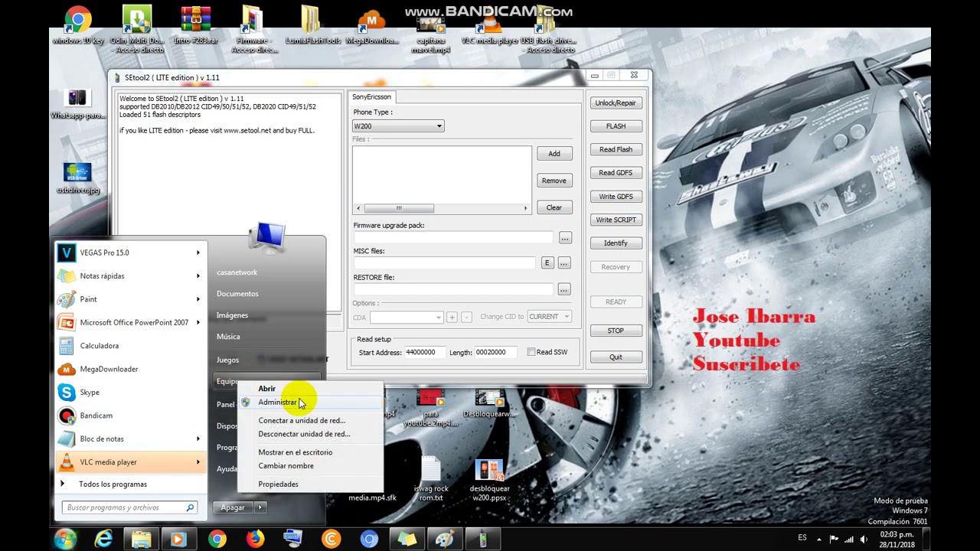
Task: Toggle Read SSW checkbox
Action: [x=531, y=352]
